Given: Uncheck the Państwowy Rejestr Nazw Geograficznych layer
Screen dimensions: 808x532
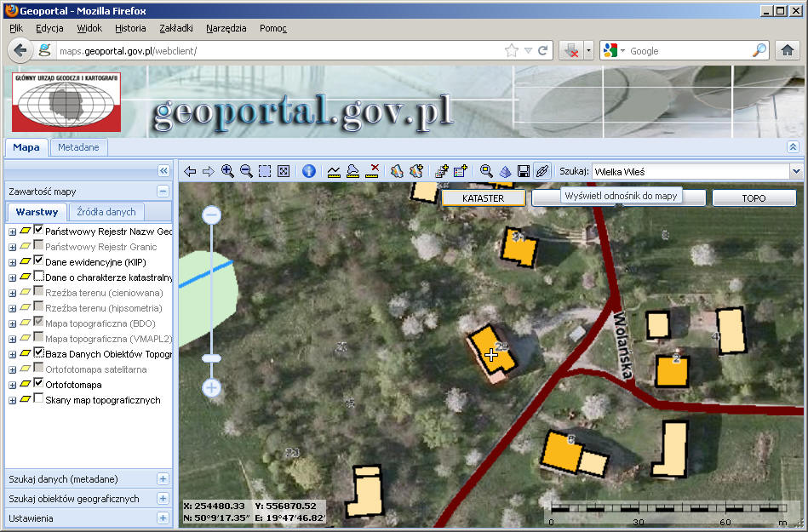Looking at the screenshot, I should coord(38,230).
